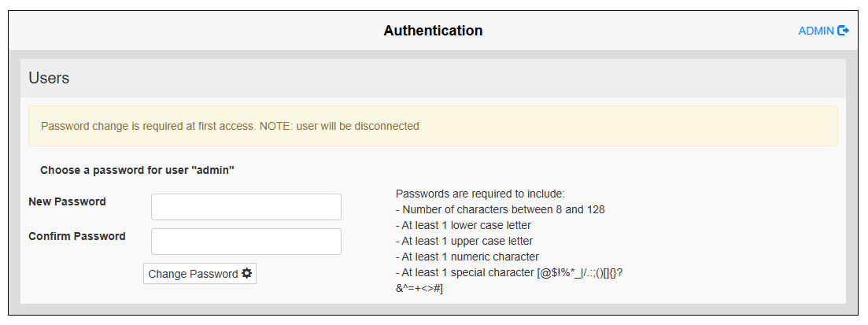
Task: Click the logout icon beside ADMIN
Action: tap(844, 31)
